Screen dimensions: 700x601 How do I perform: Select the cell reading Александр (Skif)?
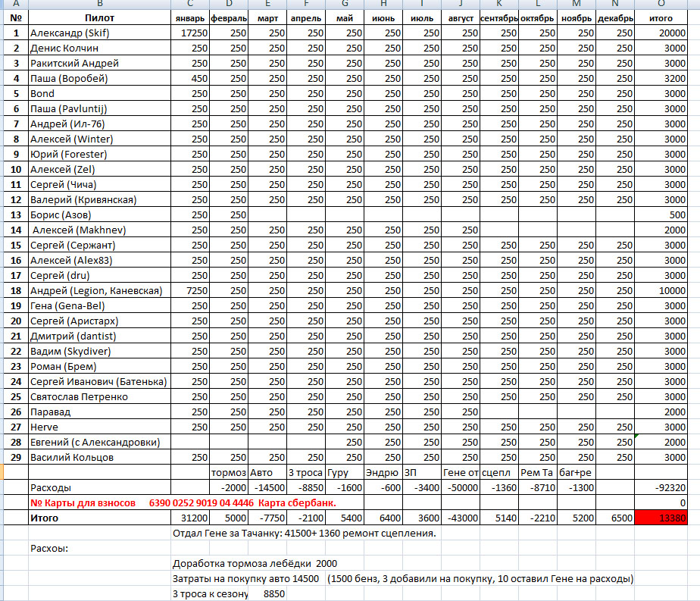pyautogui.click(x=99, y=33)
